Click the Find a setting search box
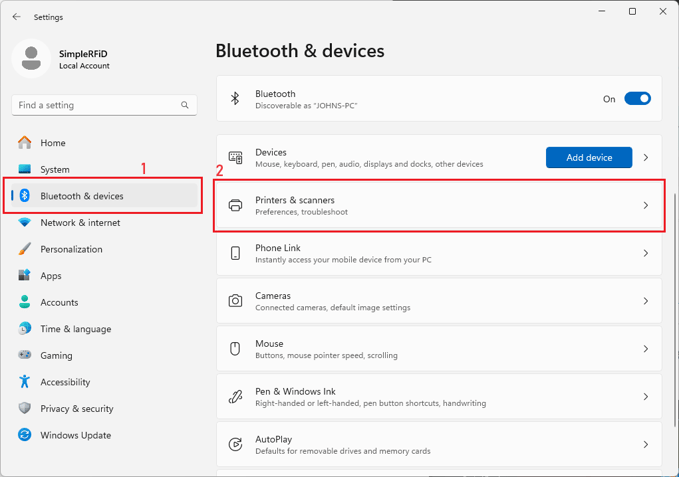Image resolution: width=679 pixels, height=477 pixels. point(104,105)
